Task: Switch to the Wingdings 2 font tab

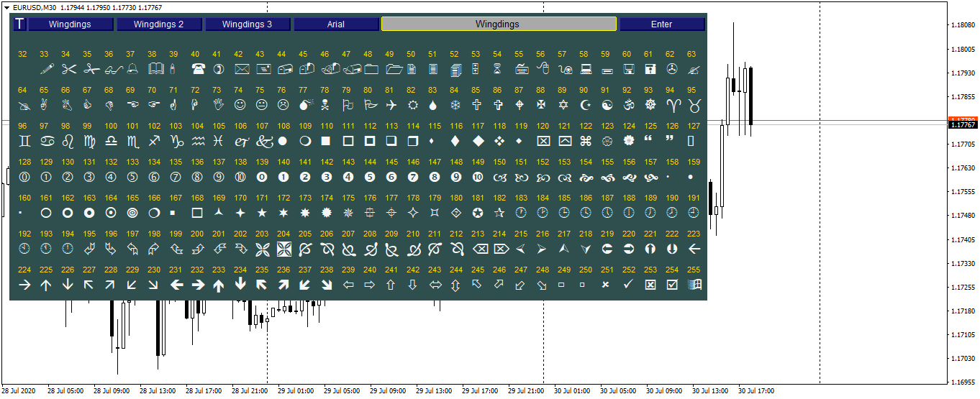Action: (x=158, y=24)
